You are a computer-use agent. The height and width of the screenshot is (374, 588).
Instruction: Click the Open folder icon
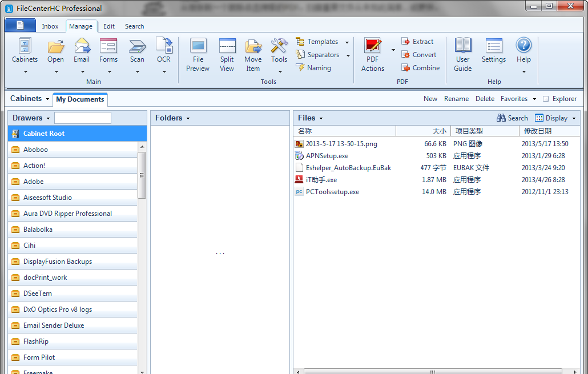55,47
